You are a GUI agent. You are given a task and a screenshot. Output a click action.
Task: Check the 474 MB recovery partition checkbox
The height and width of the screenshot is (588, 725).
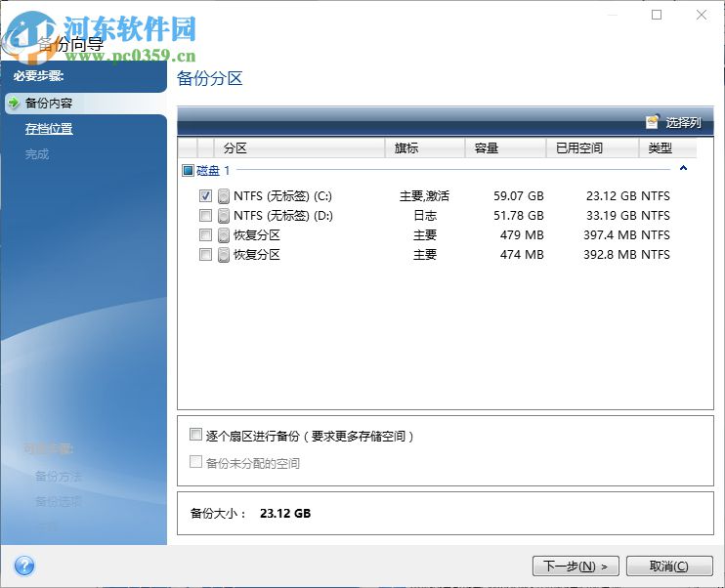[205, 255]
